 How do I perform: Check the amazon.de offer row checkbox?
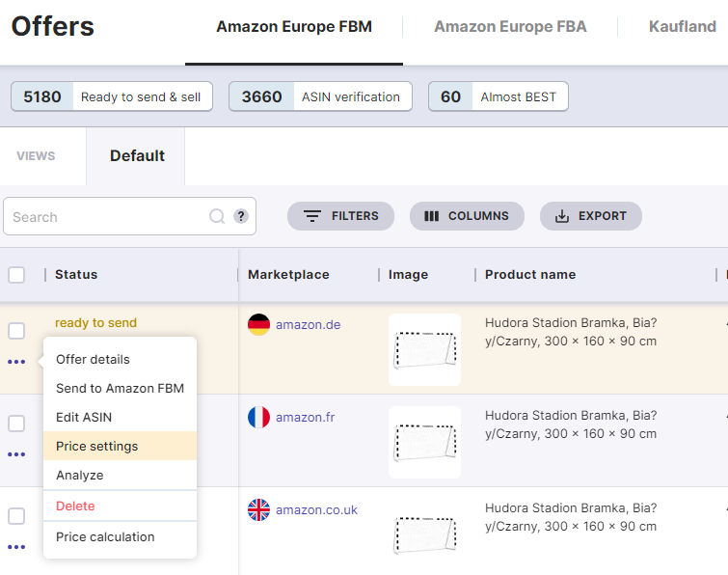coord(16,331)
